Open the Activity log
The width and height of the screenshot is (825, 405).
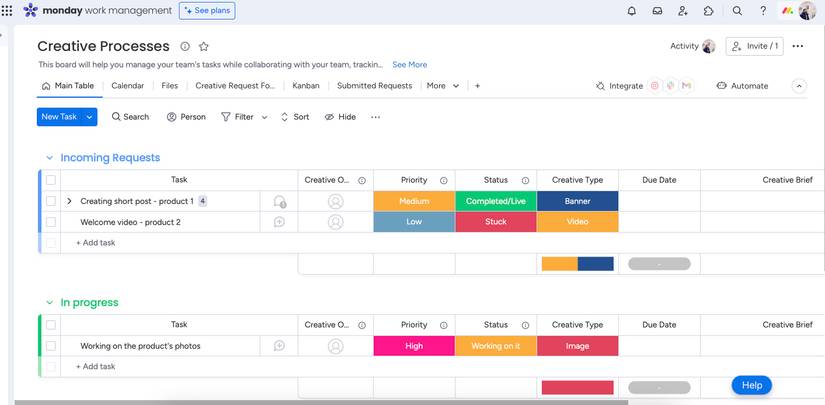(692, 46)
